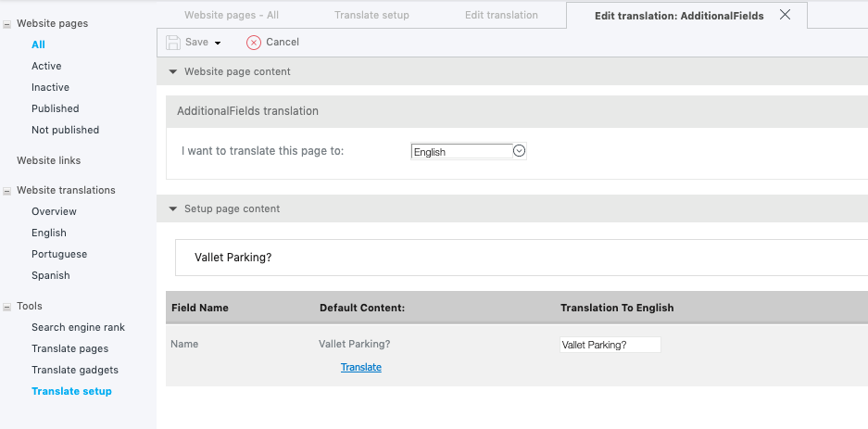Collapse the Website translations tree group

click(7, 191)
